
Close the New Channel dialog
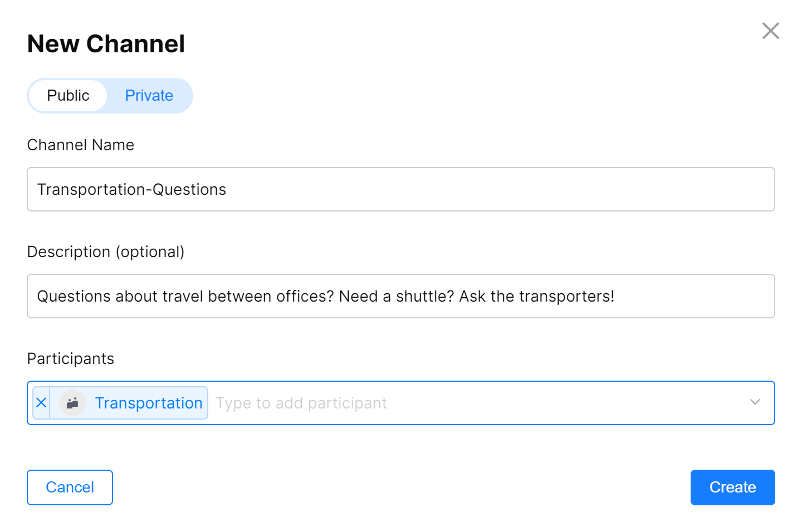coord(770,31)
